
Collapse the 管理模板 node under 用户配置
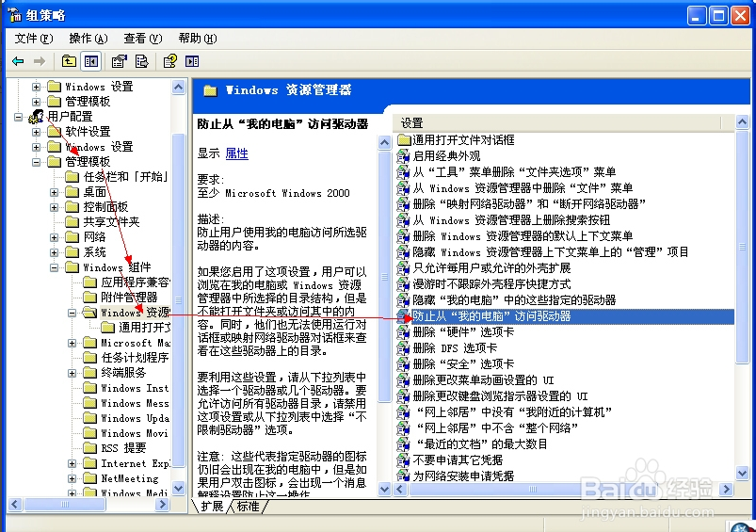[x=36, y=162]
